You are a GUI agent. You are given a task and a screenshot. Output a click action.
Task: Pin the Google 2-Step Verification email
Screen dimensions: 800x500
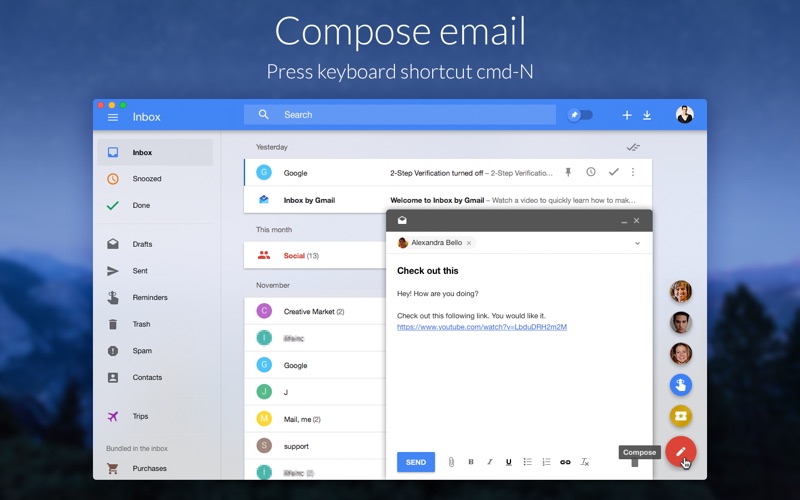568,172
